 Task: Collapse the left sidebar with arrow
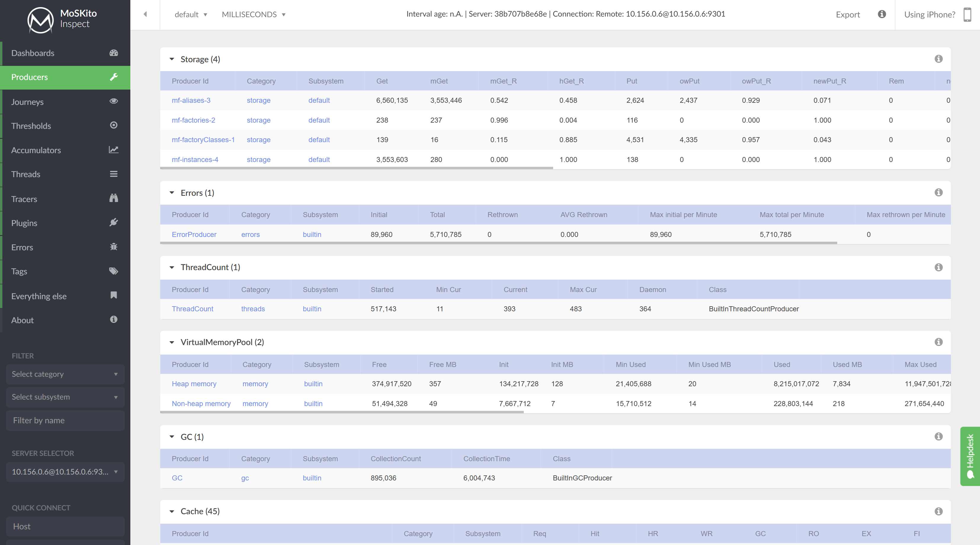[x=145, y=15]
